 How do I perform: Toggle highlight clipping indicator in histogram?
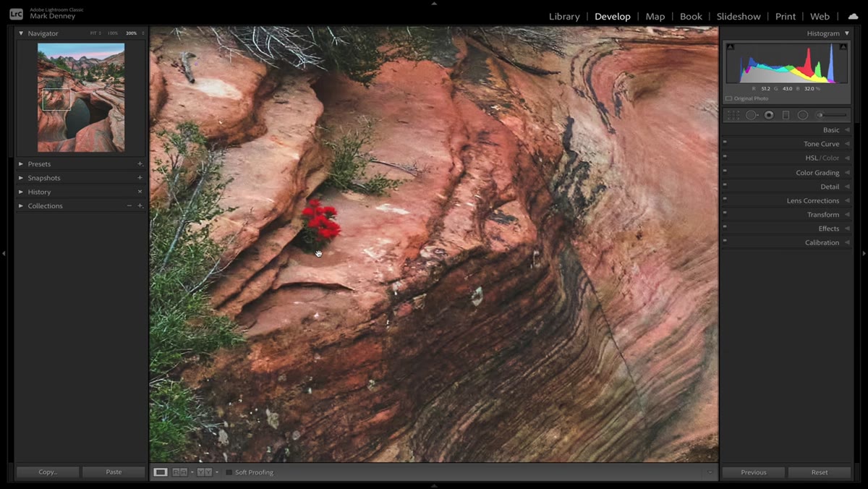tap(843, 47)
